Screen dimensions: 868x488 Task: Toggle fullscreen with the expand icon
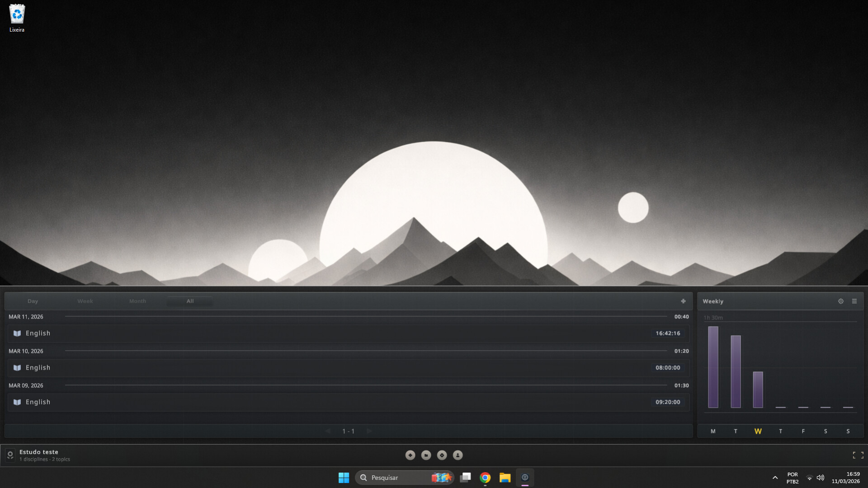pos(858,455)
